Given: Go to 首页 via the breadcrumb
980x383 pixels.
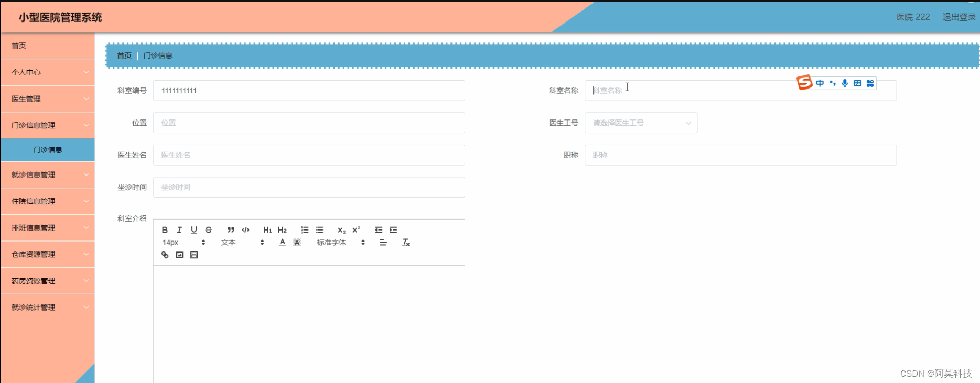Looking at the screenshot, I should click(124, 56).
